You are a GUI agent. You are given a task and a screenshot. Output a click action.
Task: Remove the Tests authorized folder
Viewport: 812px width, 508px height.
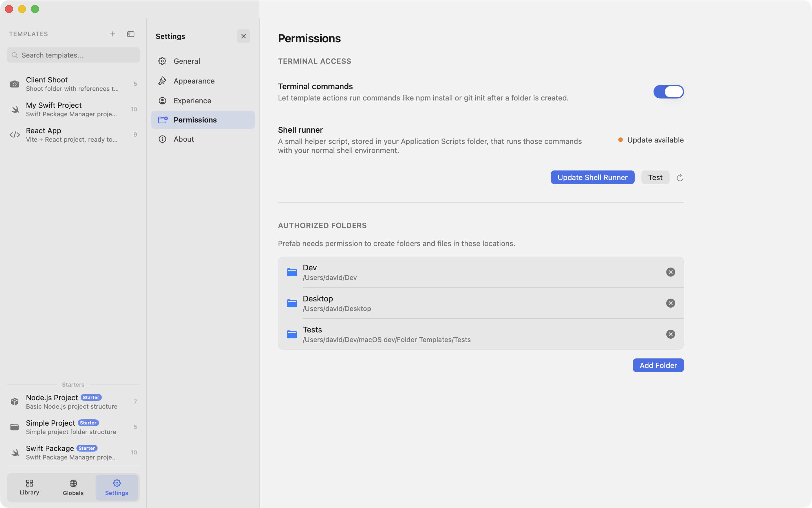pos(670,334)
